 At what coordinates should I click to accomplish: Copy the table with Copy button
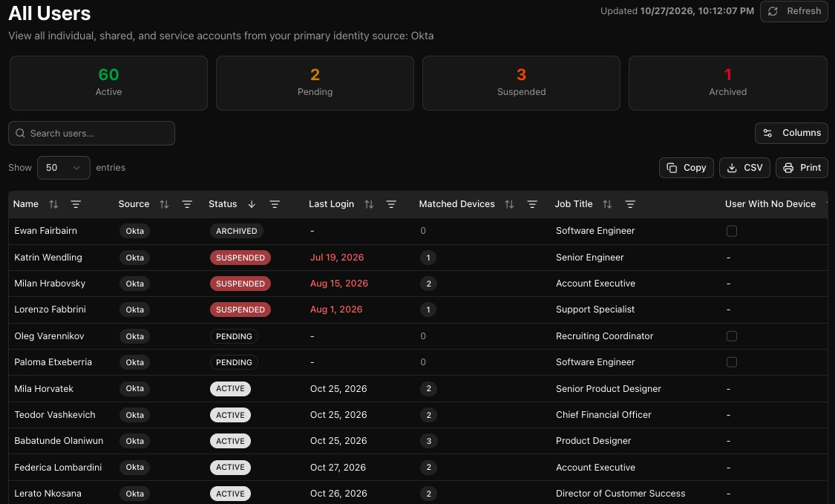point(686,168)
